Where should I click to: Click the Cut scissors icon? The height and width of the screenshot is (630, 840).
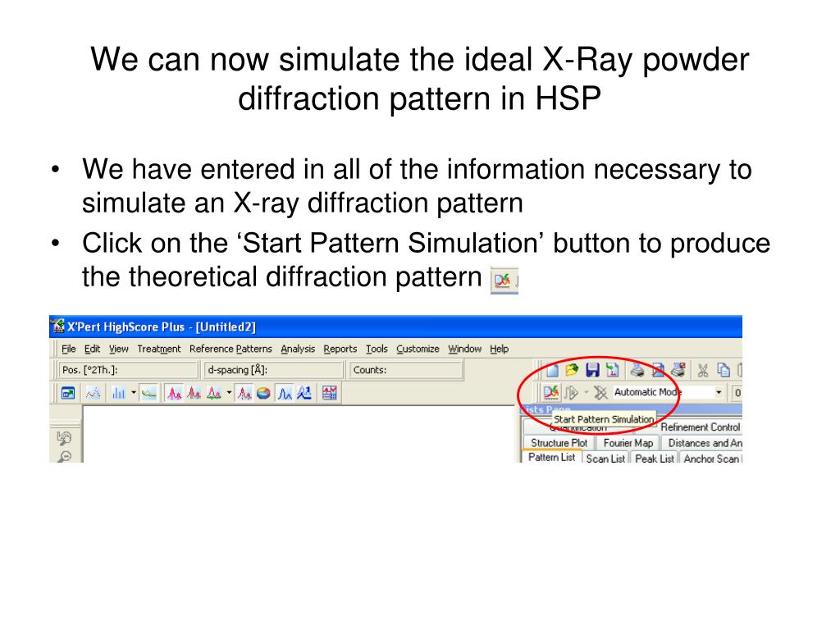pyautogui.click(x=703, y=370)
